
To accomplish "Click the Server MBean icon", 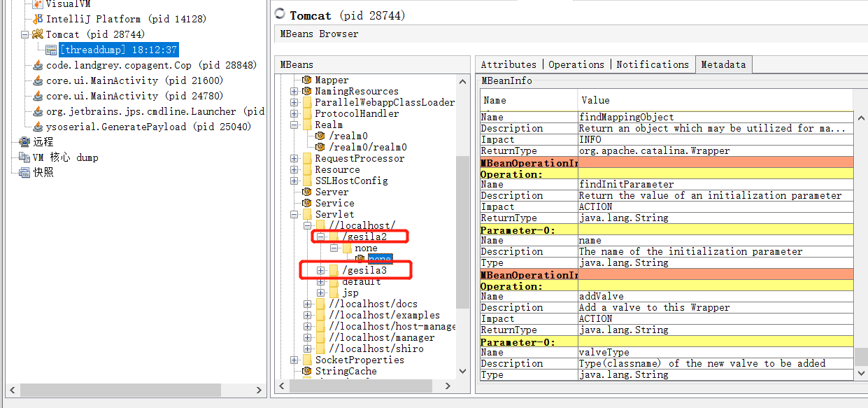I will pyautogui.click(x=306, y=192).
